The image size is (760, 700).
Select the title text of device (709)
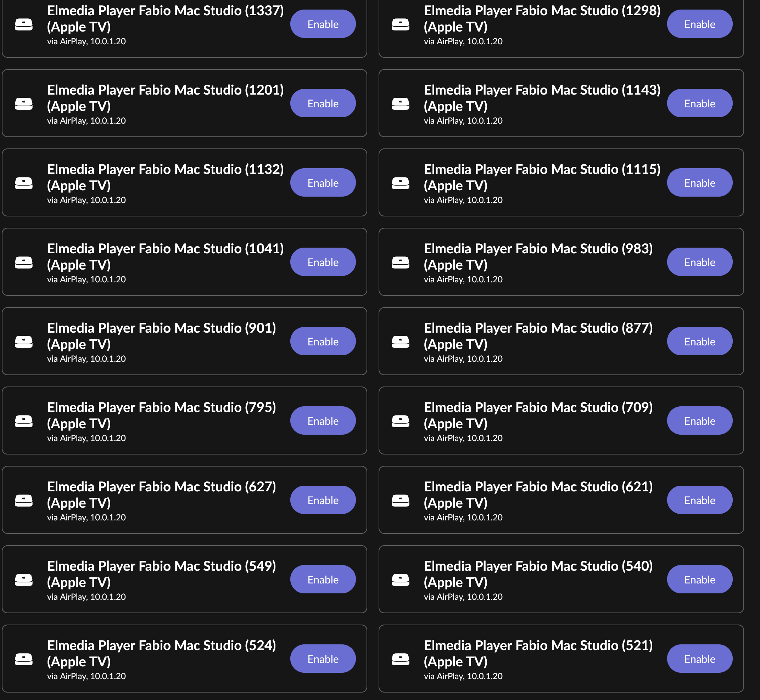point(538,415)
